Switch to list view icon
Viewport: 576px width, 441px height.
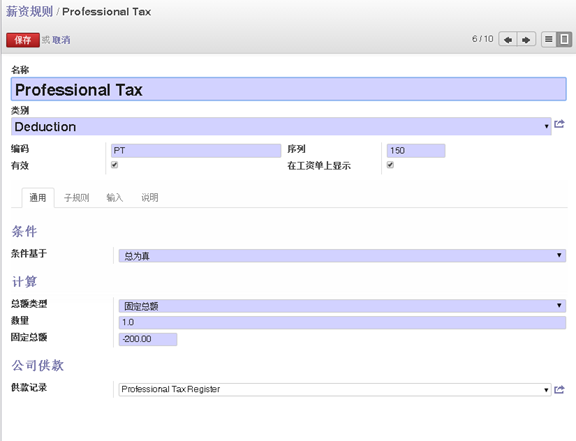(x=549, y=39)
